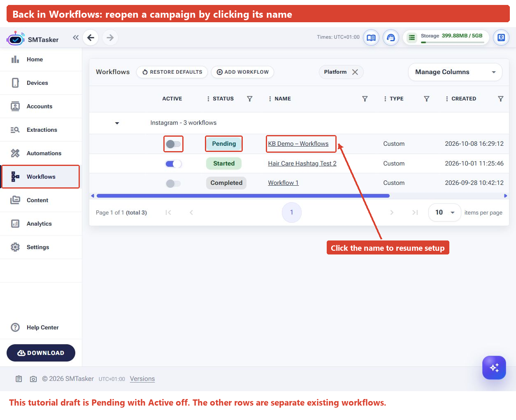Sort by the ACTIVE column header

[172, 99]
